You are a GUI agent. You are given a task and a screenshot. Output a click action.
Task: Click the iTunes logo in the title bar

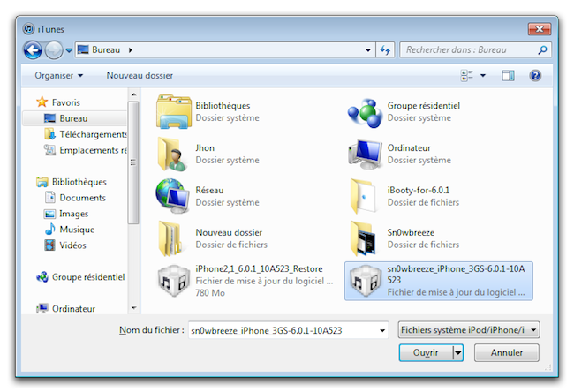tap(28, 29)
